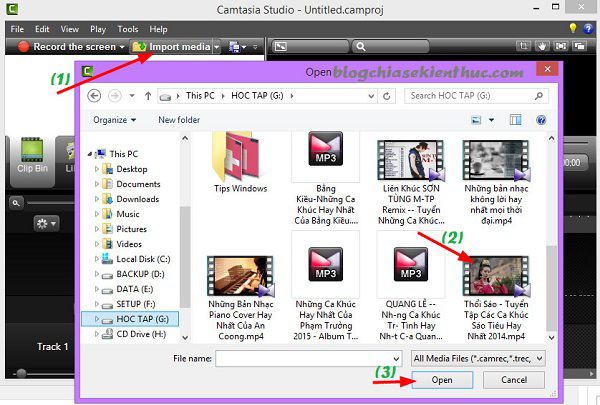Open the Help menu
Image resolution: width=600 pixels, height=405 pixels.
[x=158, y=29]
